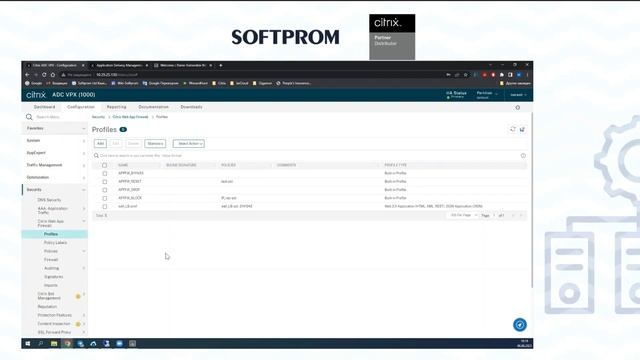Click the Chrome side panel icon
640x360 pixels.
coord(510,75)
